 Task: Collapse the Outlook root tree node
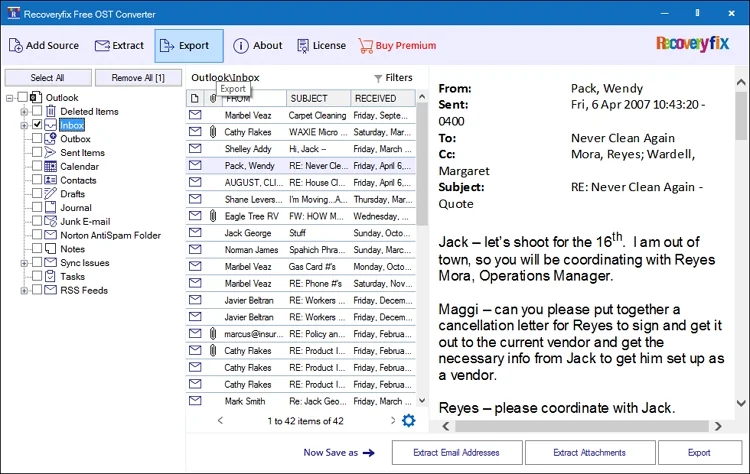10,98
